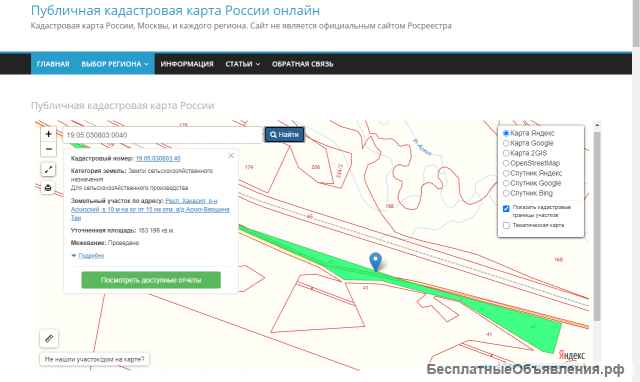Click the blue location pin marker
The height and width of the screenshot is (382, 640).
pyautogui.click(x=376, y=262)
